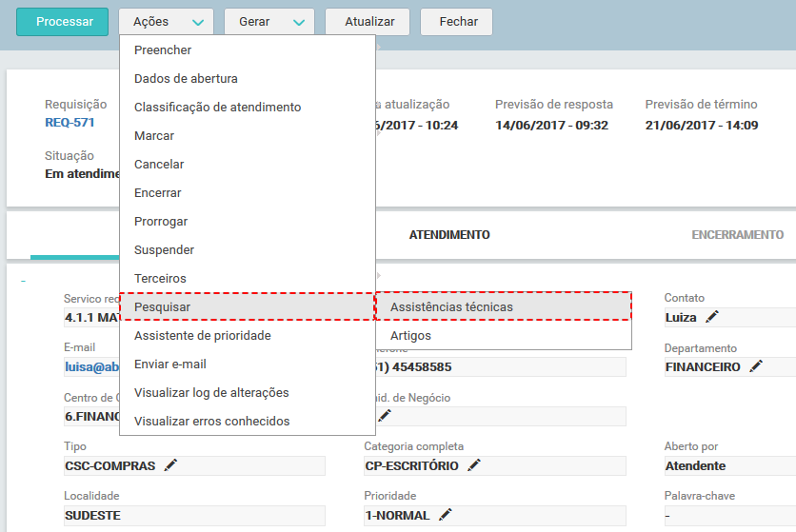Edit Categoria CP-ESCRITÓRIO pencil icon
Image resolution: width=796 pixels, height=532 pixels.
coord(473,465)
